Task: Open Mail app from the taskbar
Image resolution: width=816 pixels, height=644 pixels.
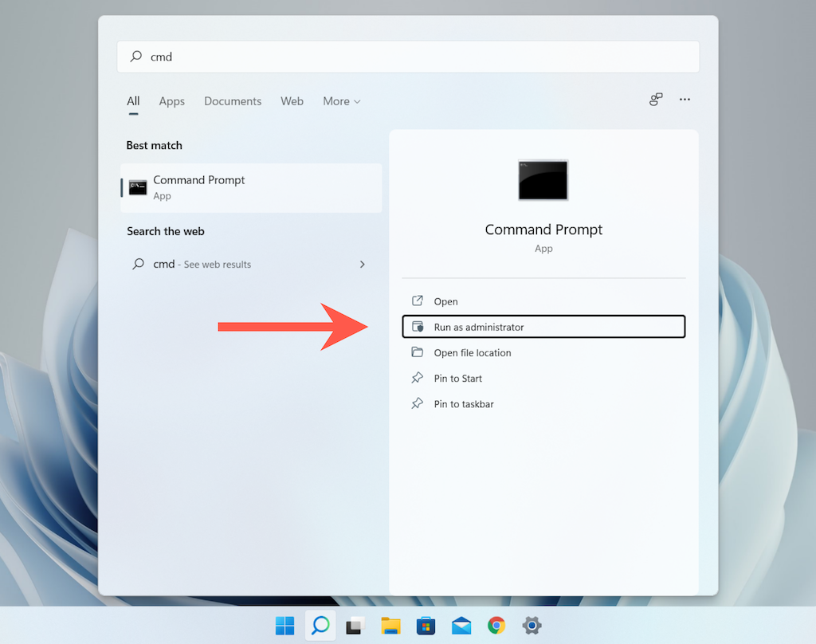Action: 461,625
